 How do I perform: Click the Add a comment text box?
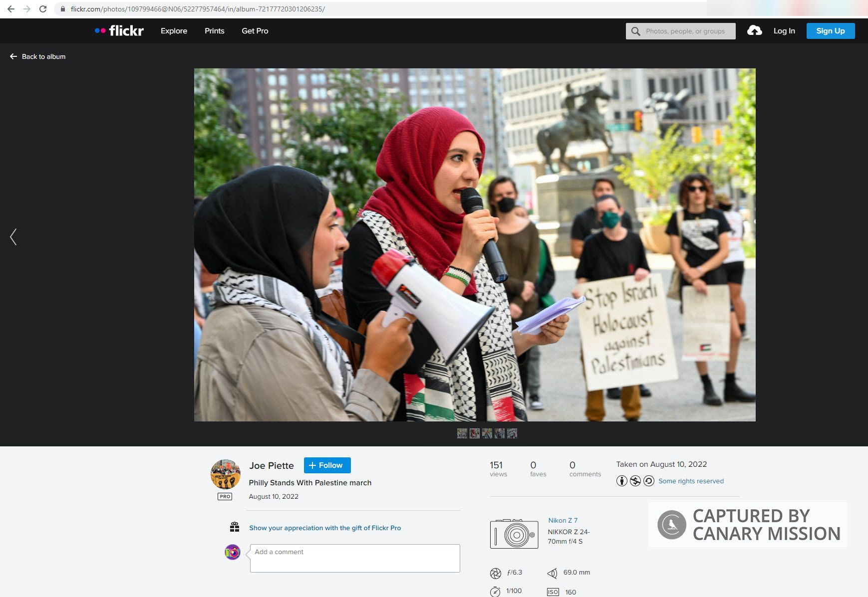coord(354,558)
